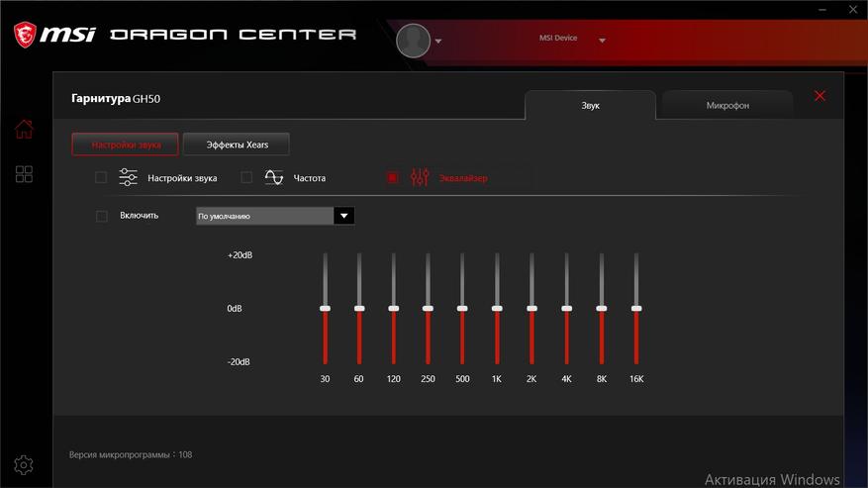Enable the Включить equalizer checkbox
Viewport: 868px width, 488px height.
point(101,216)
